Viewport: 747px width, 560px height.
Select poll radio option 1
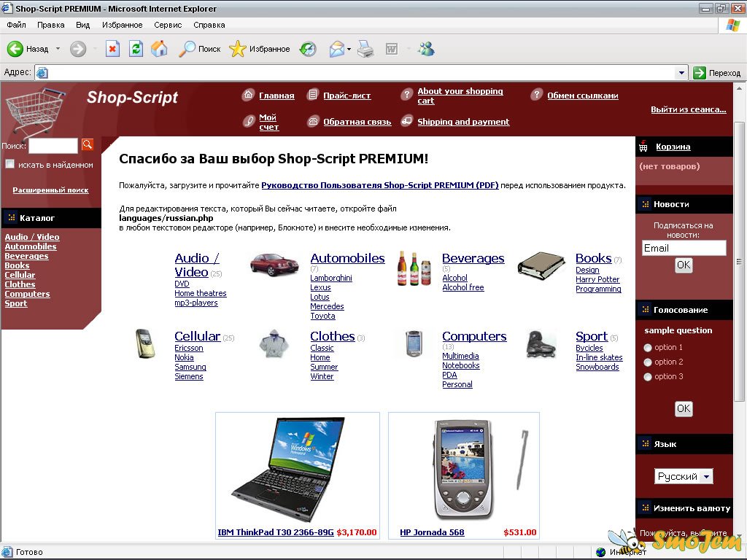(648, 348)
